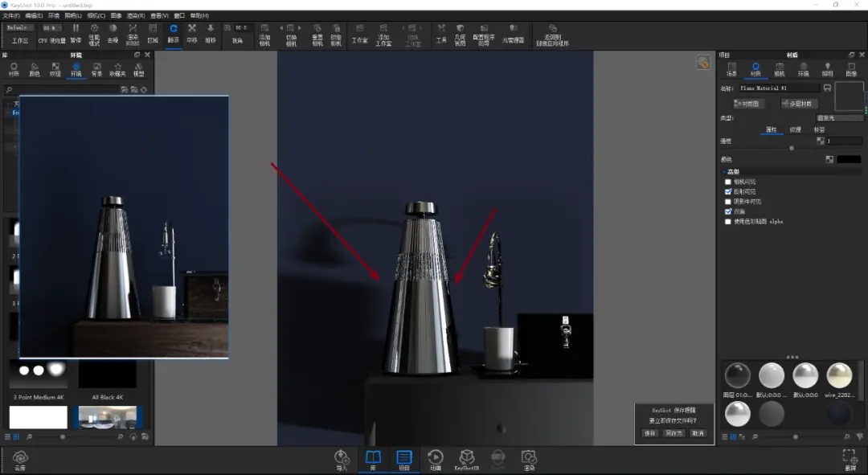Click 另存为 in the save reminder

click(674, 433)
